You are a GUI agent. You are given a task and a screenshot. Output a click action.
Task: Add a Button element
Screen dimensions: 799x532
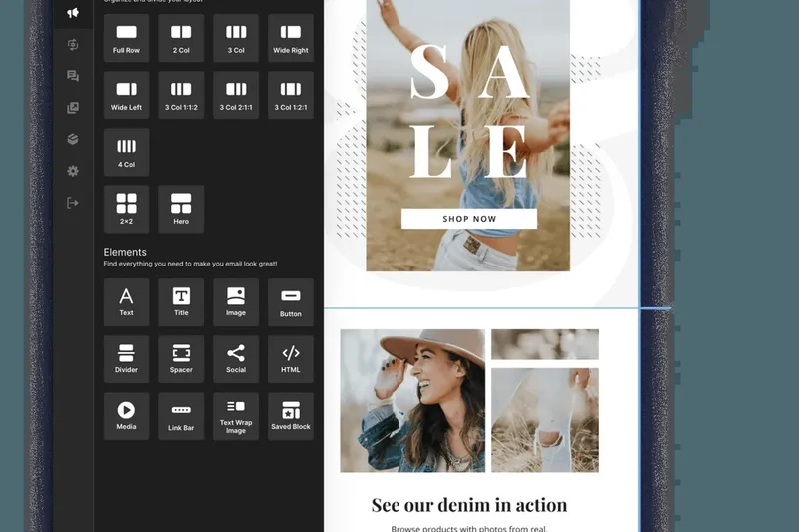pos(291,302)
